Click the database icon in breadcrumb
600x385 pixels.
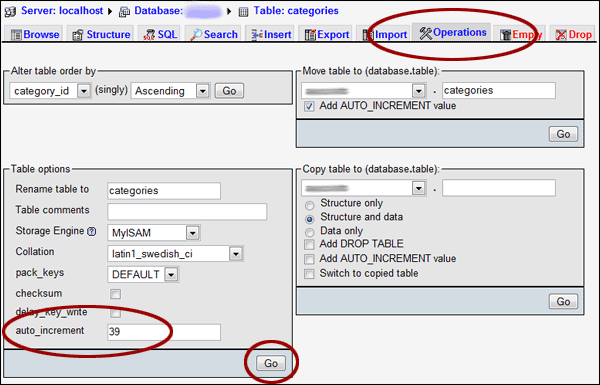point(124,12)
